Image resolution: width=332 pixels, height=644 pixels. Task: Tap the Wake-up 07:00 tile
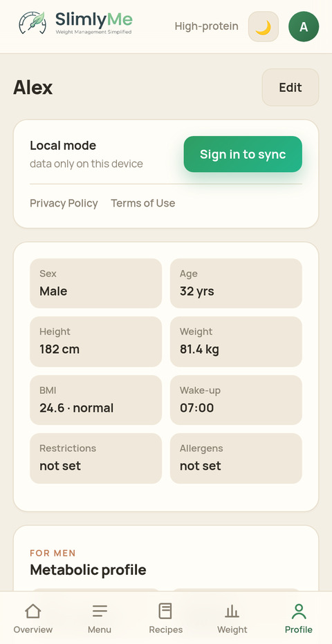(x=236, y=400)
